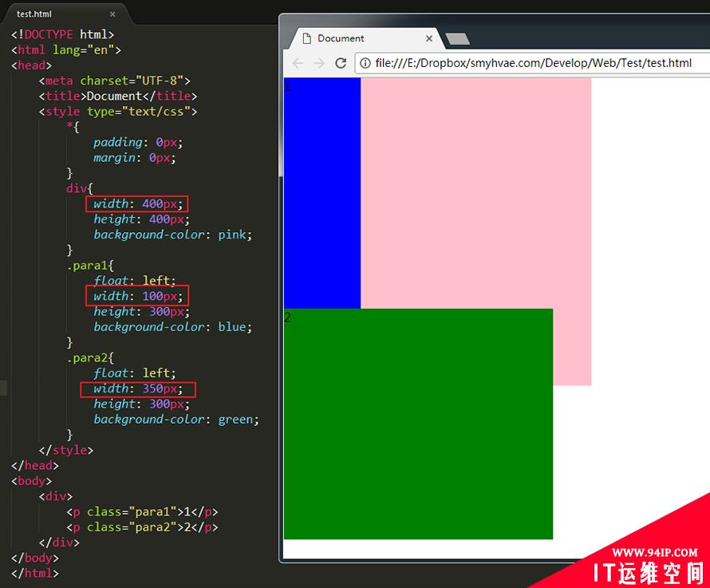Click the closing '</html>' tag line
The image size is (710, 588).
tap(35, 574)
